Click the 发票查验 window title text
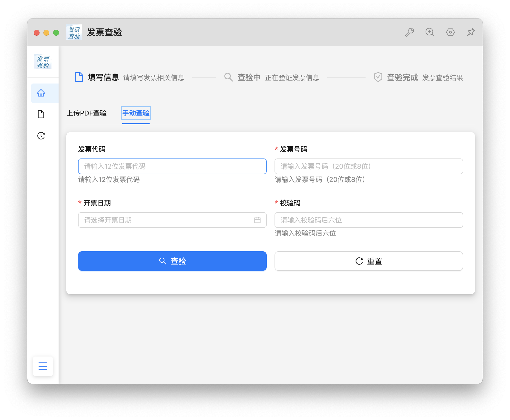The height and width of the screenshot is (420, 510). (x=104, y=32)
